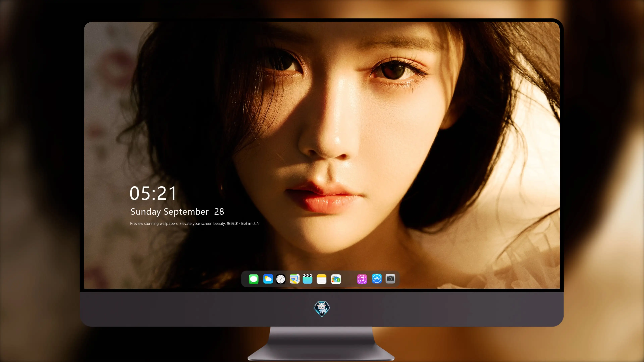Open the Weather app in the dock
The image size is (644, 362).
pos(268,279)
